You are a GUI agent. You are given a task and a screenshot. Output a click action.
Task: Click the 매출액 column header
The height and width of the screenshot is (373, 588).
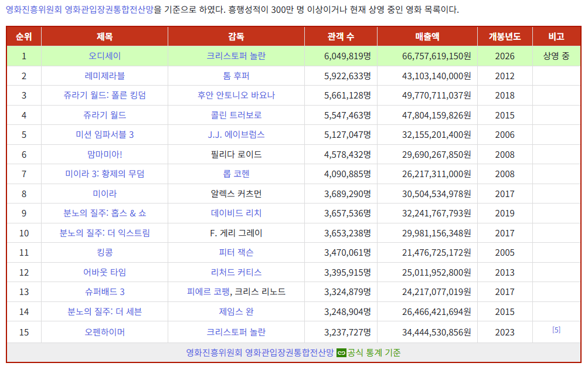(x=427, y=36)
